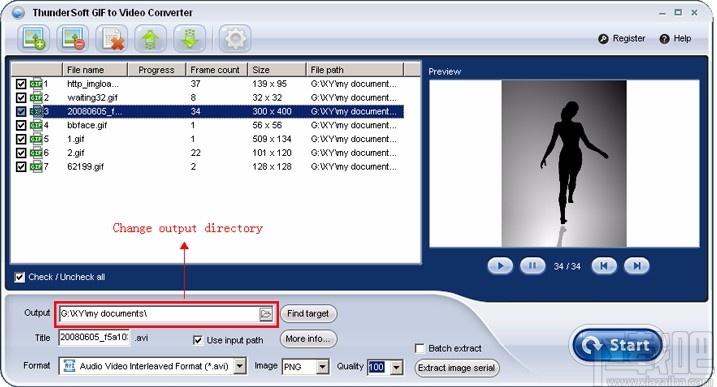Click the Progress column header

click(x=156, y=70)
